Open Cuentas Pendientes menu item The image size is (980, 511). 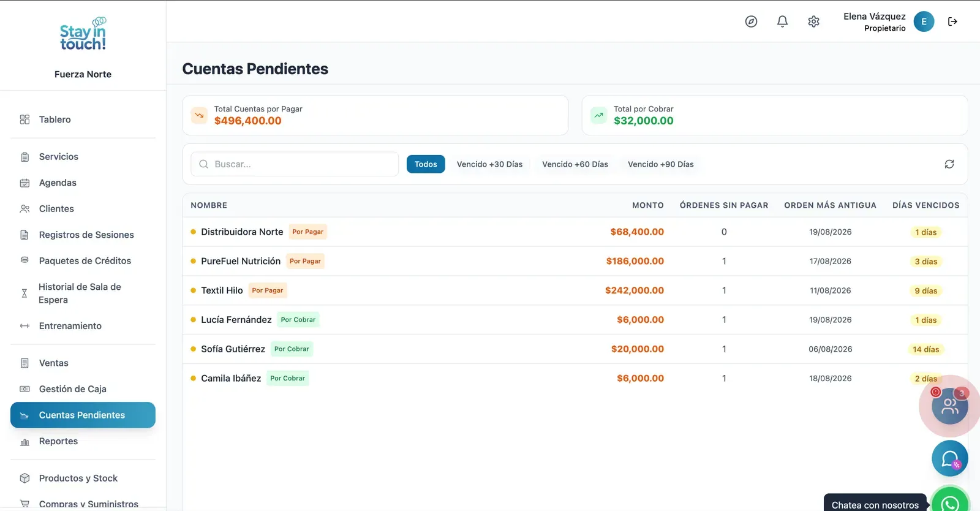[83, 415]
